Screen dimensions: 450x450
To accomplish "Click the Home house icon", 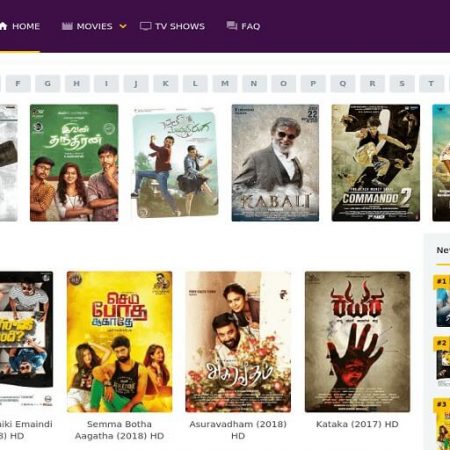I will (3, 26).
